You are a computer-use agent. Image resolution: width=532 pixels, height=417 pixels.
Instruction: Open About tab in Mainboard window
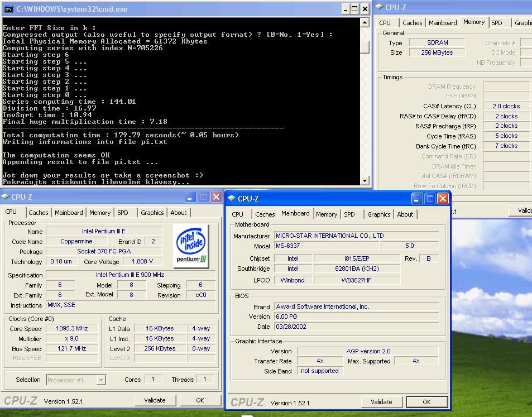[405, 214]
